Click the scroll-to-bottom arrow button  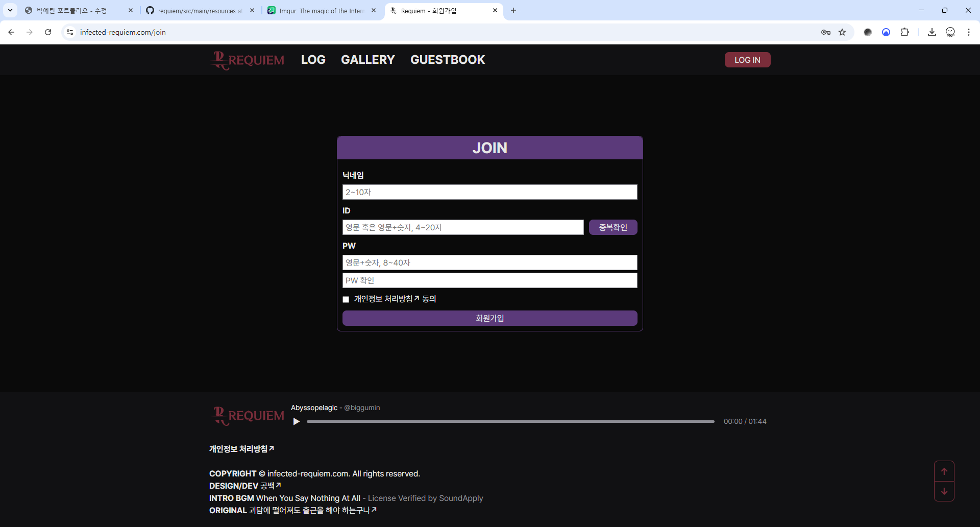point(944,491)
